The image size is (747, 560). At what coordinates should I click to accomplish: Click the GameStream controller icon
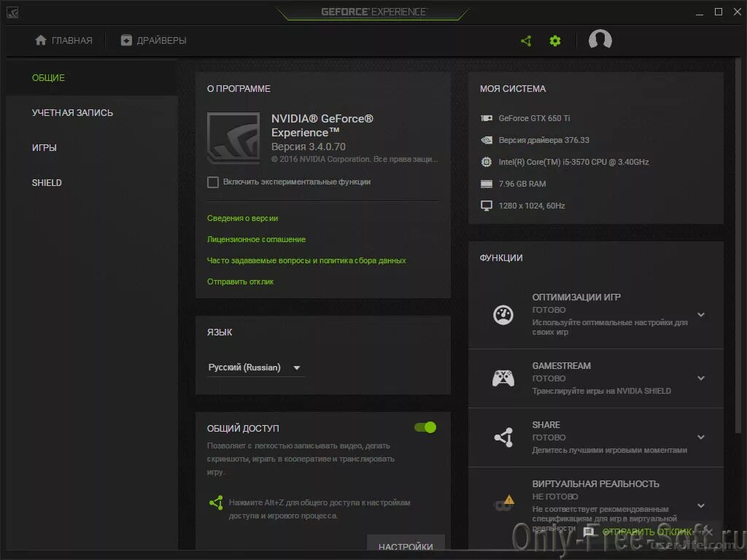coord(503,378)
